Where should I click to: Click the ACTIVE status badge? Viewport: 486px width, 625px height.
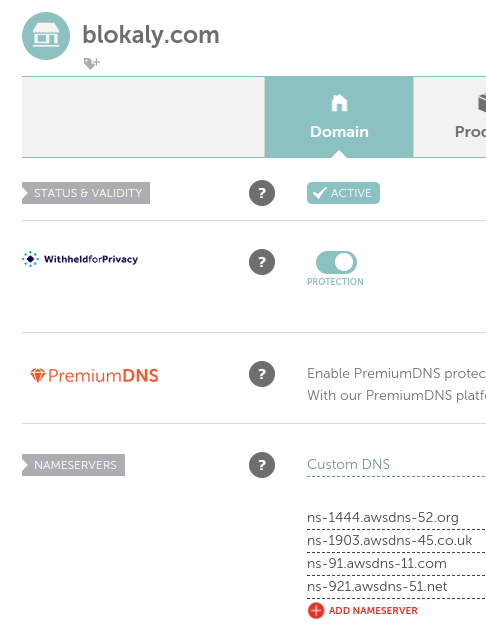pyautogui.click(x=343, y=193)
